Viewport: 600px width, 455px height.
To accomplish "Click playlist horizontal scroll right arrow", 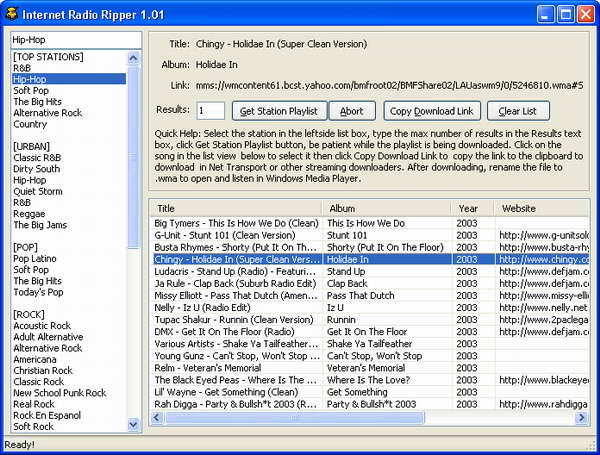I will [582, 417].
